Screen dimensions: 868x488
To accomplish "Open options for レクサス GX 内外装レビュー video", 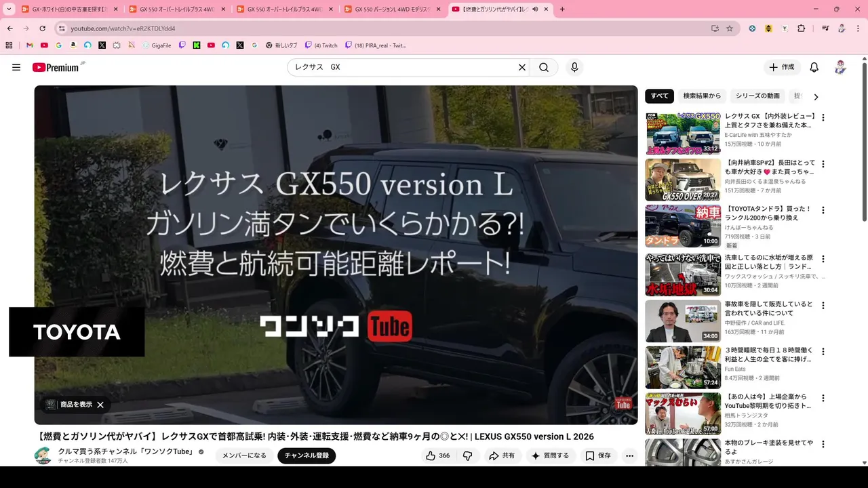I will pos(823,117).
